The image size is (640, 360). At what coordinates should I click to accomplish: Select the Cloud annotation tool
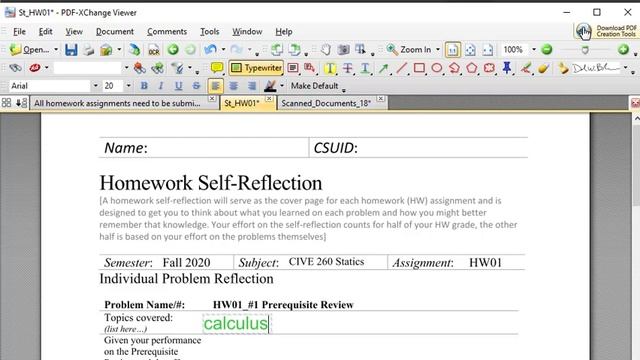pos(489,68)
